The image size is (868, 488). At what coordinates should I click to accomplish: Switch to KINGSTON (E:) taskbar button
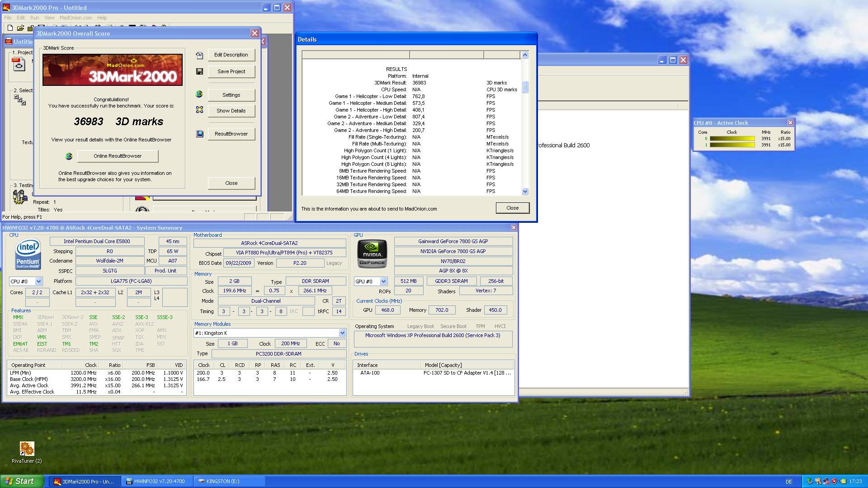pyautogui.click(x=230, y=481)
